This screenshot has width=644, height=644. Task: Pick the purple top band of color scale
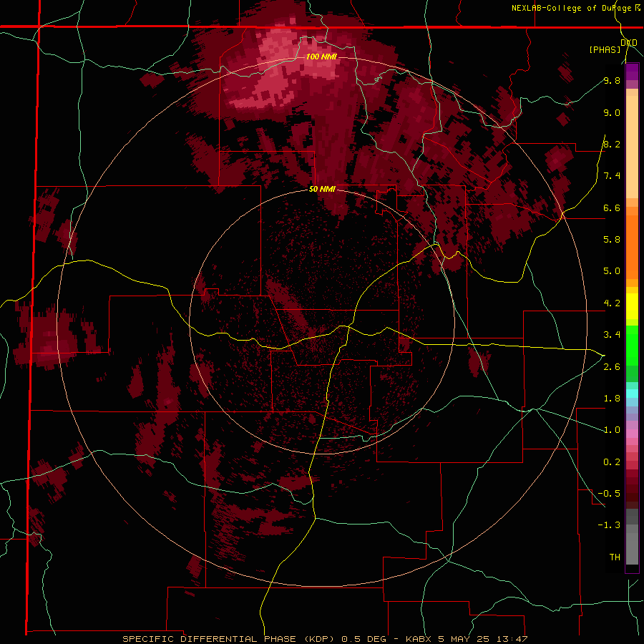(x=632, y=72)
